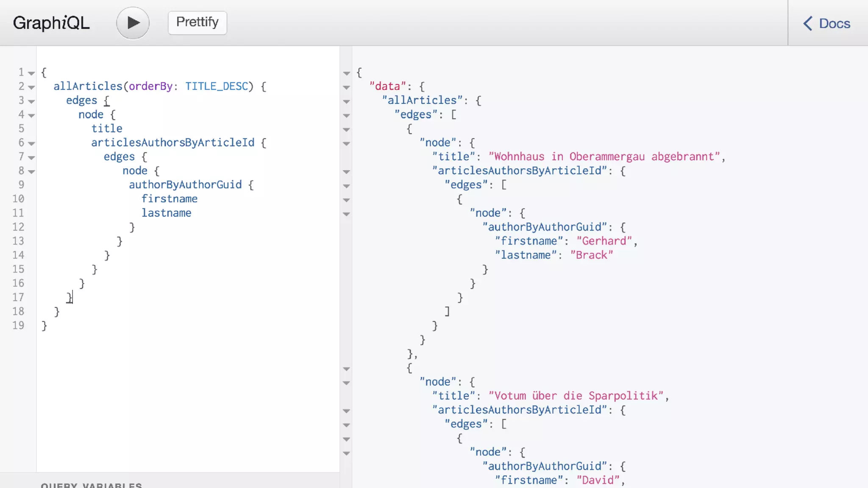Image resolution: width=868 pixels, height=488 pixels.
Task: Collapse the result "allArticles" object arrow
Action: pos(346,101)
